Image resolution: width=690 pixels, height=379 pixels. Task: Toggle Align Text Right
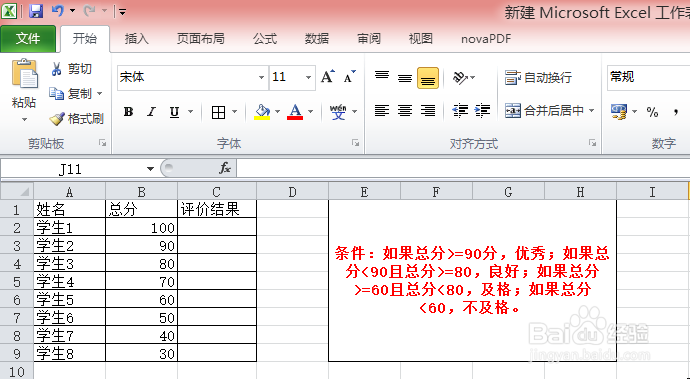pyautogui.click(x=428, y=110)
